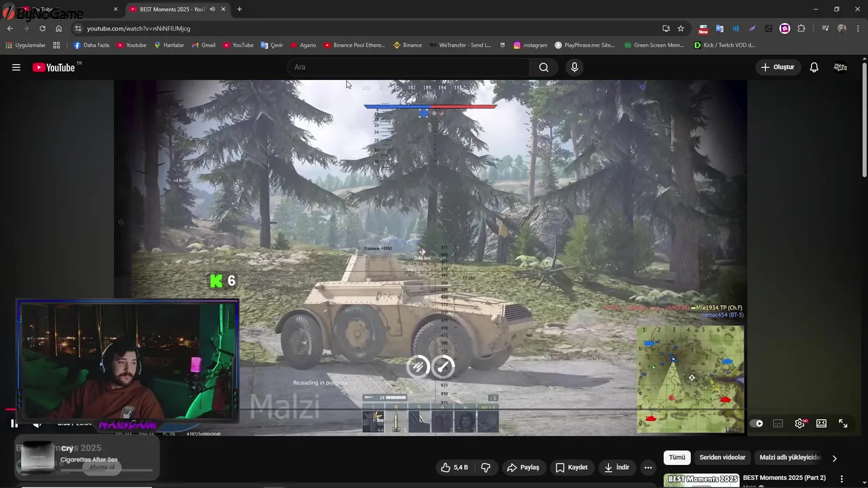Viewport: 868px width, 488px height.
Task: Dislike the video
Action: (486, 467)
